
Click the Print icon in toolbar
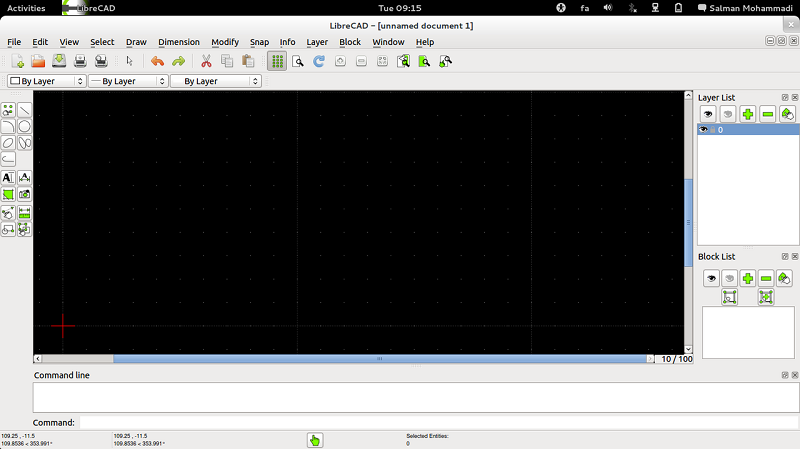tap(80, 61)
